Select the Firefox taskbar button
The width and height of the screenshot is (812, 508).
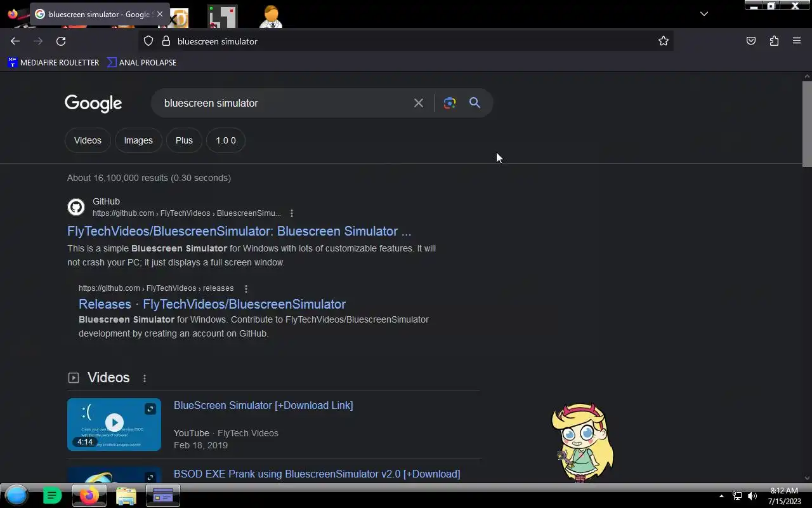(89, 495)
